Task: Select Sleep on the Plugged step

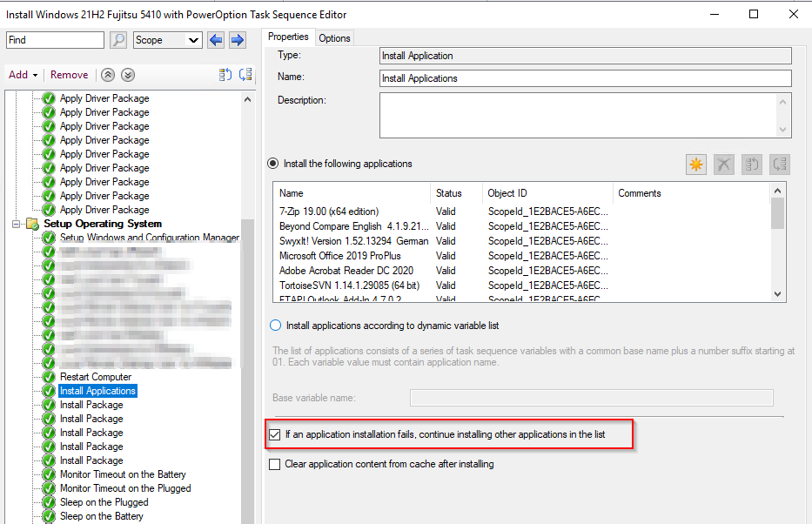Action: 104,502
